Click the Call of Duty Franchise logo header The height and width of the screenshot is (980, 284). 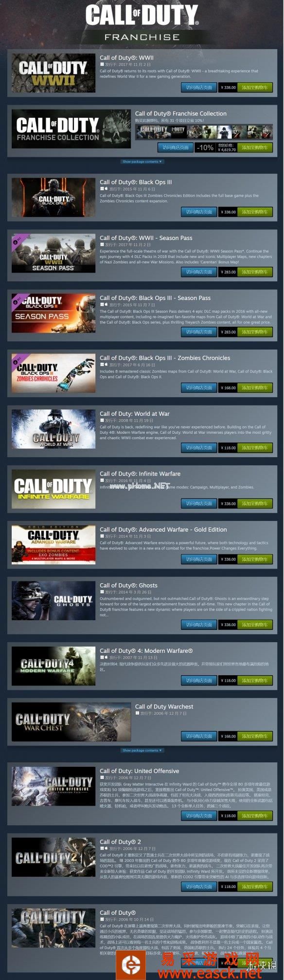tap(142, 23)
